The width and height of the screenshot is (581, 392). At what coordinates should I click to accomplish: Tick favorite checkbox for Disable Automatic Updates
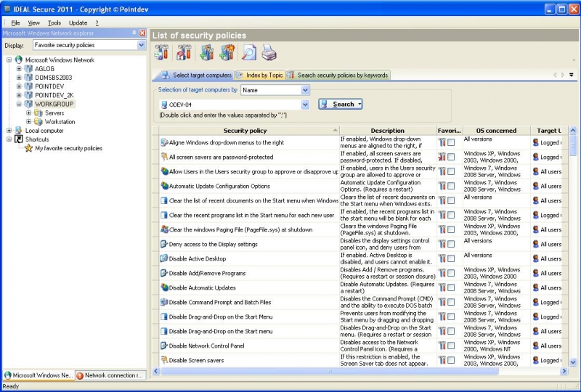451,287
